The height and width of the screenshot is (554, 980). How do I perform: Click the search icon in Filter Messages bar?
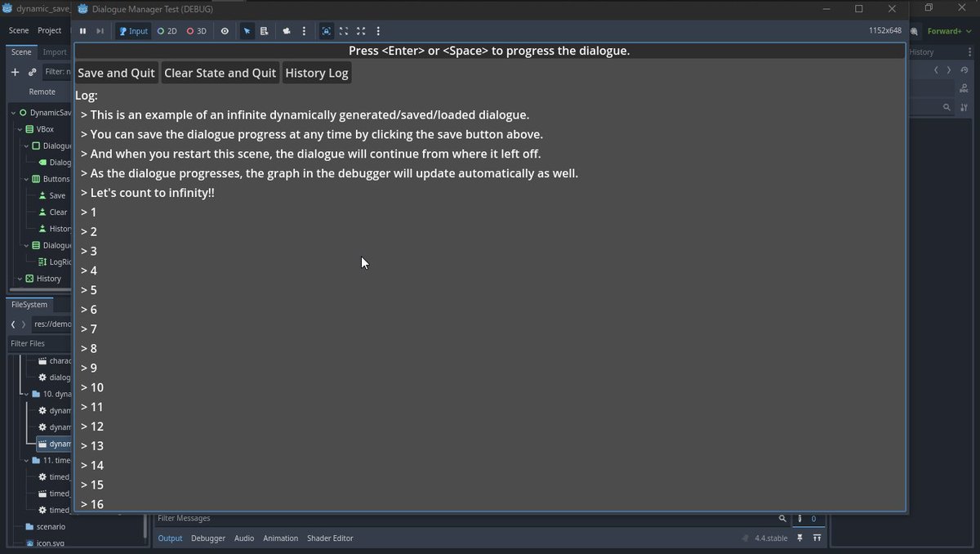tap(782, 518)
